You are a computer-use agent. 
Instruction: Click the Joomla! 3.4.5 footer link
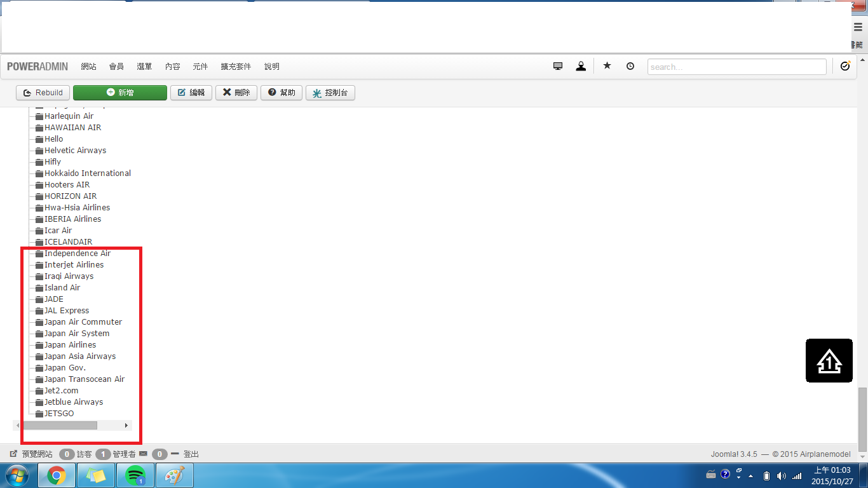coord(734,454)
